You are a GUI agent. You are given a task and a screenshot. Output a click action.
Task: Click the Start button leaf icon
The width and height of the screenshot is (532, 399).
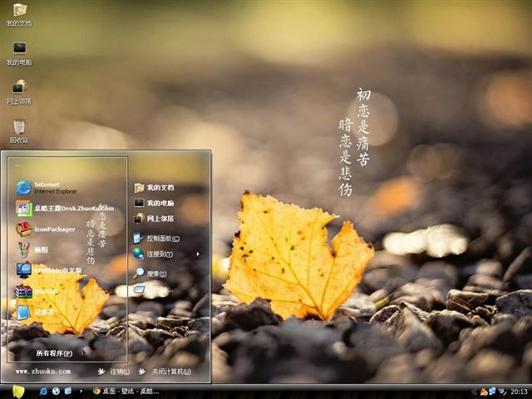click(x=18, y=391)
